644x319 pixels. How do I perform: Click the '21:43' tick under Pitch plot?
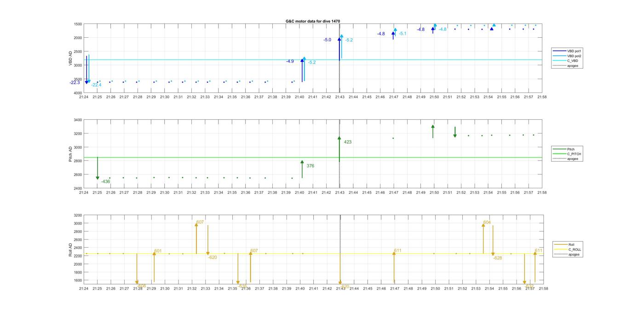click(339, 193)
